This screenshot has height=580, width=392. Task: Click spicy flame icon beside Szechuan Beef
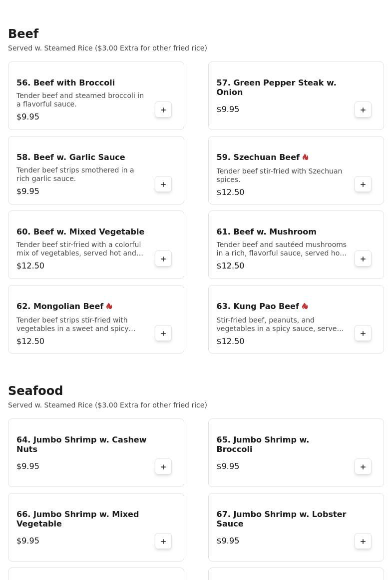pyautogui.click(x=306, y=157)
